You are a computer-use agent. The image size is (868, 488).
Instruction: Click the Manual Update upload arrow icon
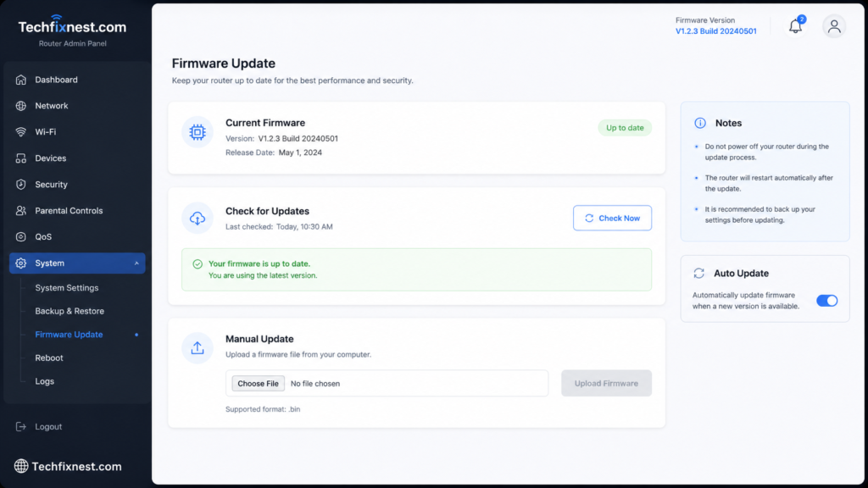(197, 348)
